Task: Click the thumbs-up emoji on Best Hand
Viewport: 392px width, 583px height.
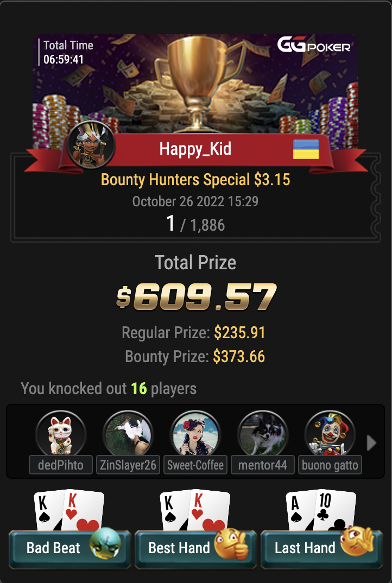Action: (x=232, y=543)
